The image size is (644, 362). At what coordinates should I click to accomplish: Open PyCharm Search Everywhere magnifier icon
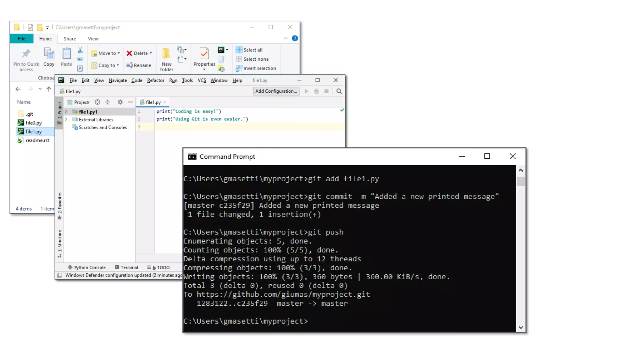point(339,91)
